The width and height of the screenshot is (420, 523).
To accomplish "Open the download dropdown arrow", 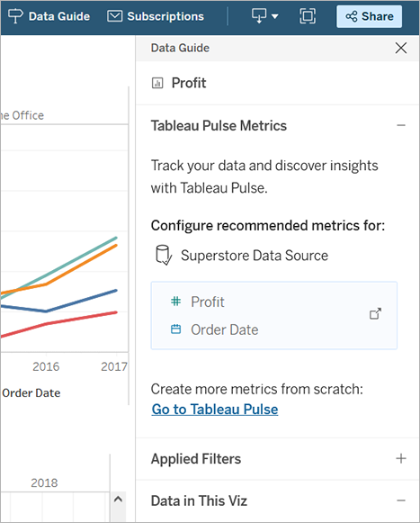I will click(x=274, y=16).
